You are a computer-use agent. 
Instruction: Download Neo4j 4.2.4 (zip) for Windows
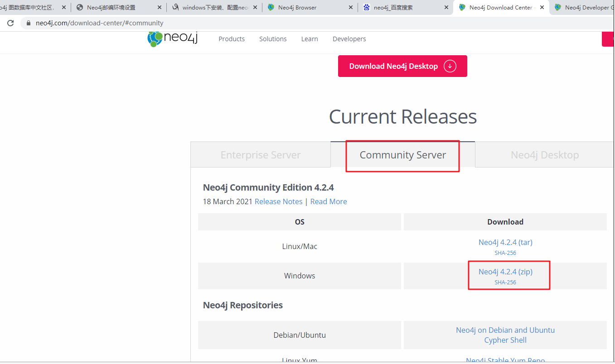(505, 272)
